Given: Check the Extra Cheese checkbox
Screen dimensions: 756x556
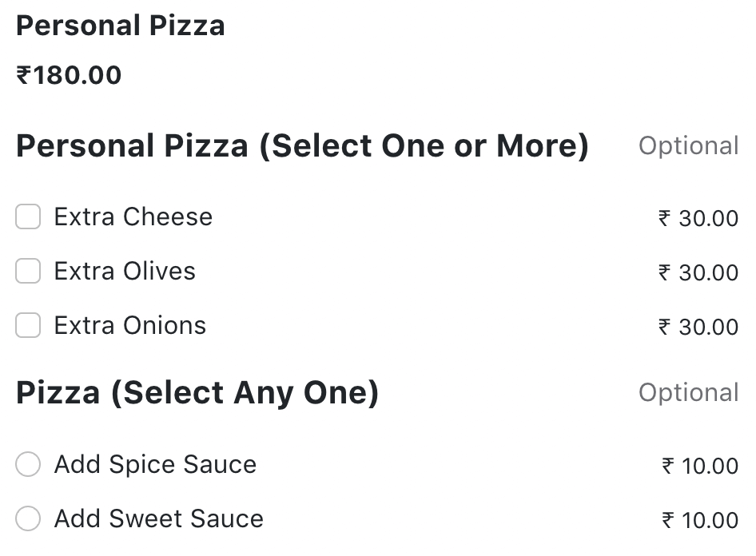Looking at the screenshot, I should [27, 216].
